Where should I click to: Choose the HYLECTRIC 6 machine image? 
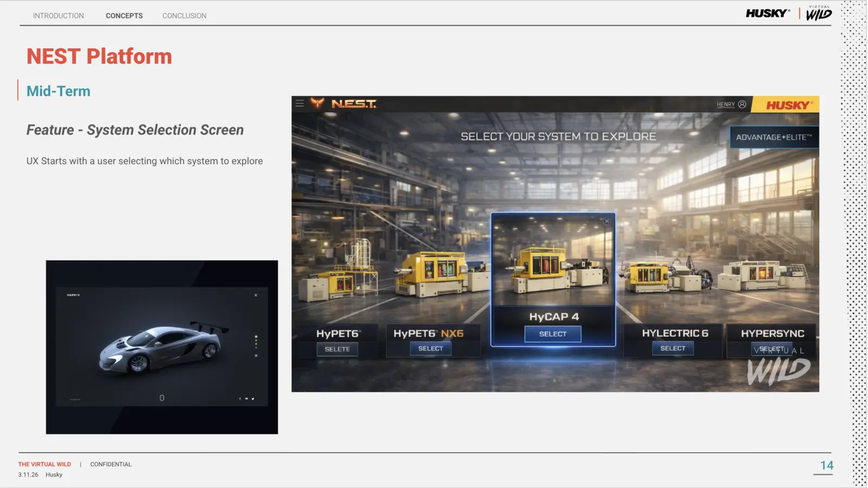pyautogui.click(x=666, y=275)
